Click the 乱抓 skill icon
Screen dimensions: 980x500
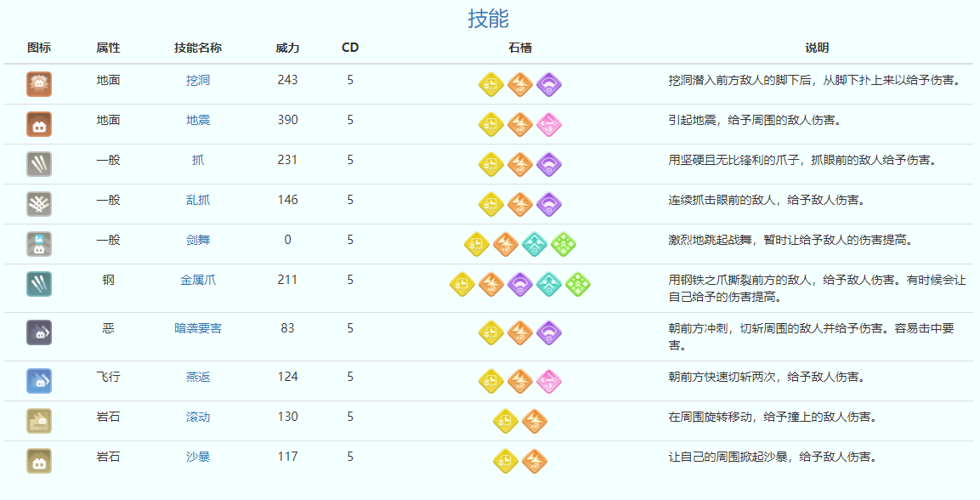coord(39,204)
